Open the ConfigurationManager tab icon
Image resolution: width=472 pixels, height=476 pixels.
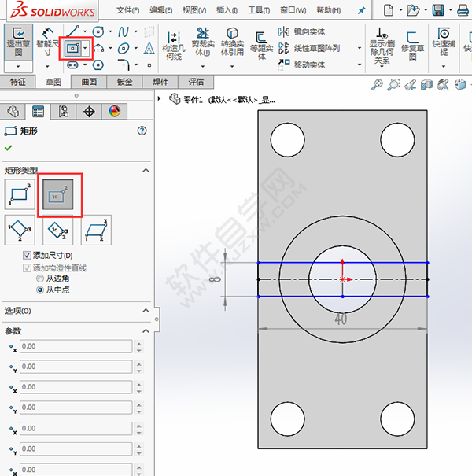click(x=63, y=112)
